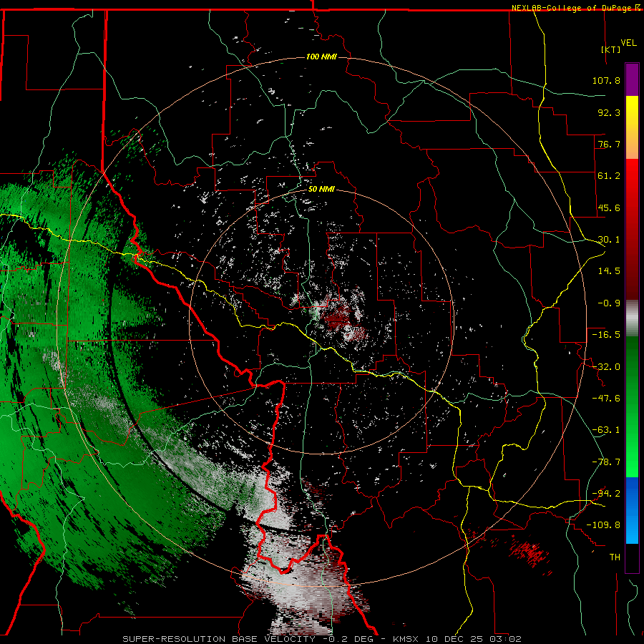The height and width of the screenshot is (644, 644).
Task: Click the gray near-zero segment of color bar
Action: [x=632, y=318]
